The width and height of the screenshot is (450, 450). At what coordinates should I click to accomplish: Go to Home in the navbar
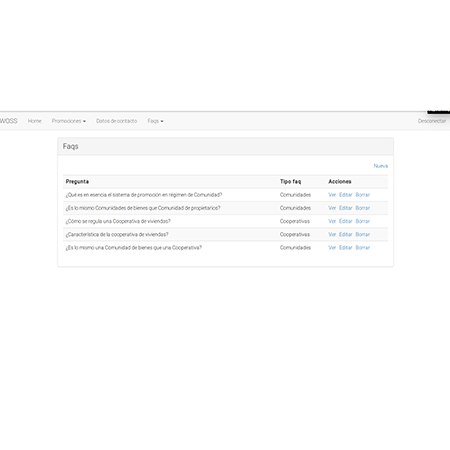pos(35,121)
